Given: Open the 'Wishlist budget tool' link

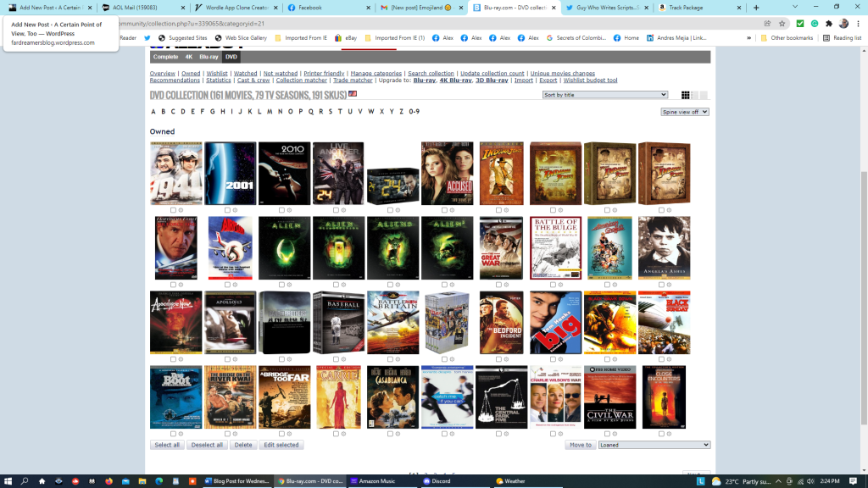Looking at the screenshot, I should [590, 80].
